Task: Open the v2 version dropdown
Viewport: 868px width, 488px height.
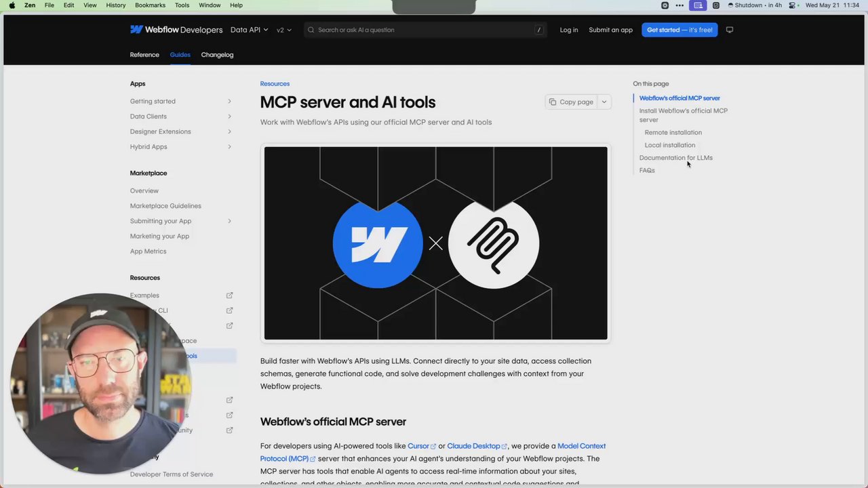Action: coord(284,30)
